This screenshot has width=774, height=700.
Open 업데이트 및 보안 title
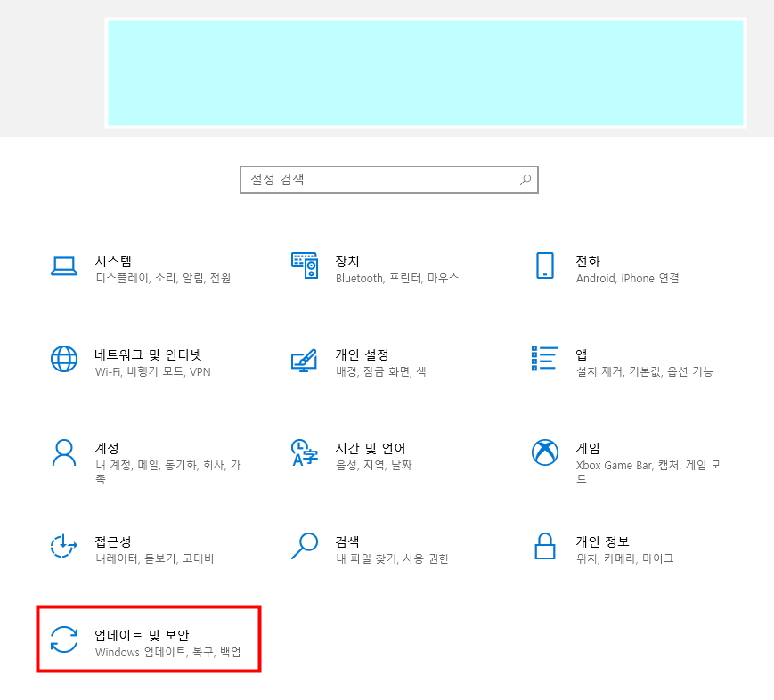[142, 635]
